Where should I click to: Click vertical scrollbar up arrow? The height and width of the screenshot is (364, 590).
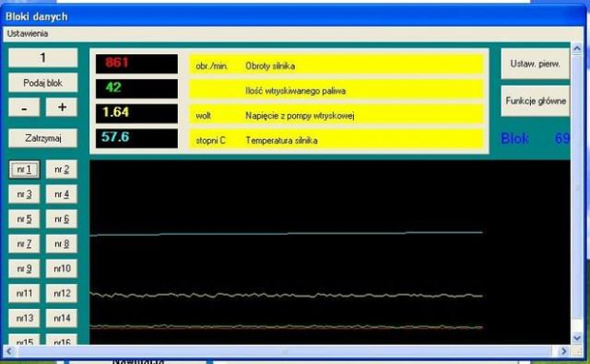pyautogui.click(x=577, y=48)
